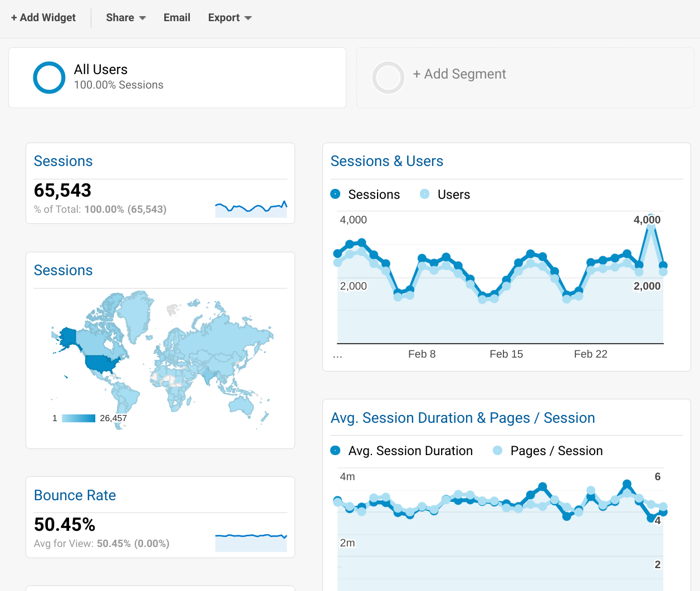Open the Share dropdown menu
The height and width of the screenshot is (591, 700).
[126, 18]
